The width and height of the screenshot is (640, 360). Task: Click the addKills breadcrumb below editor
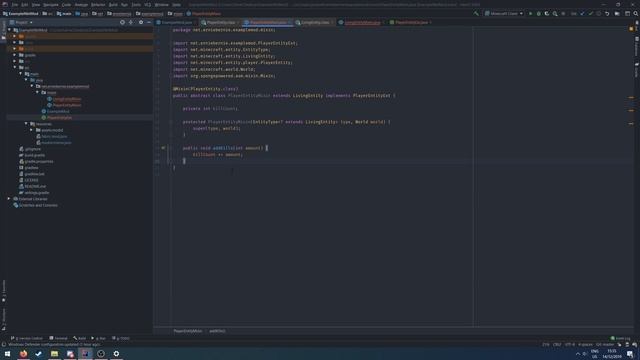point(217,331)
